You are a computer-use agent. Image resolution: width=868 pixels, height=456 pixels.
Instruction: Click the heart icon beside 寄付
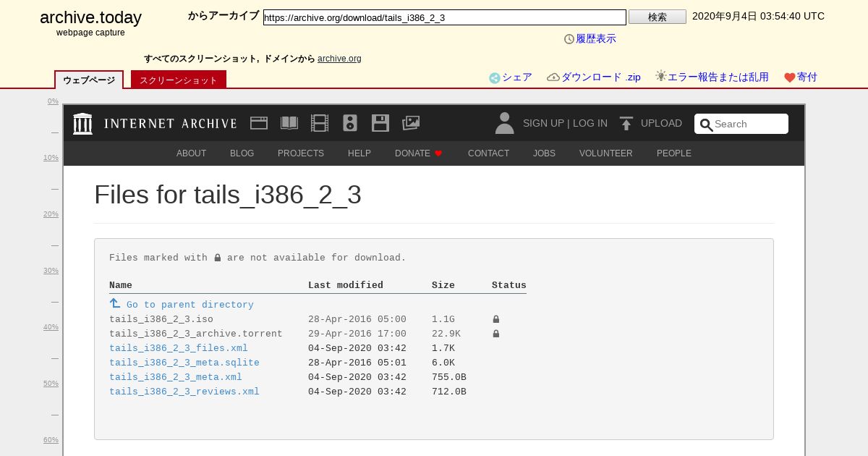pos(790,77)
